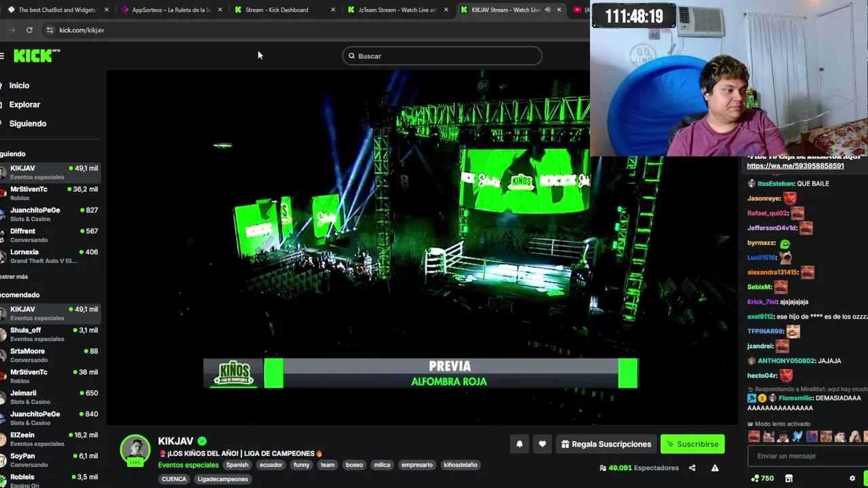
Task: Report stream with warning triangle icon
Action: click(715, 468)
